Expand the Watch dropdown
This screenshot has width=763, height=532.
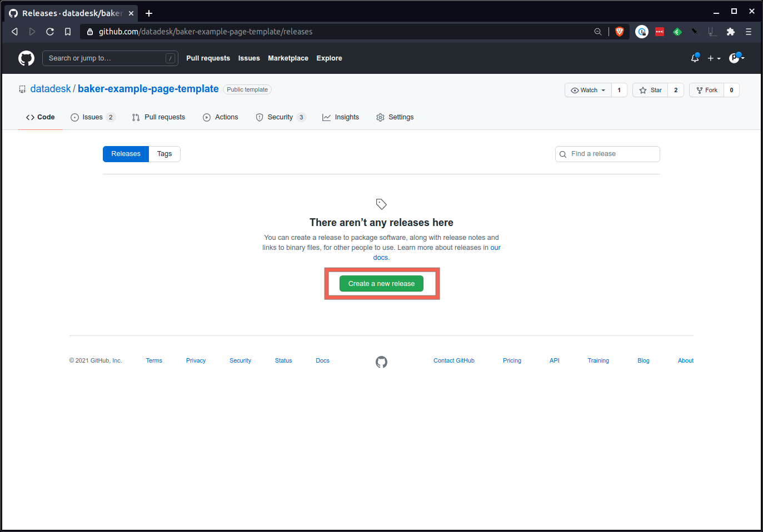tap(588, 90)
